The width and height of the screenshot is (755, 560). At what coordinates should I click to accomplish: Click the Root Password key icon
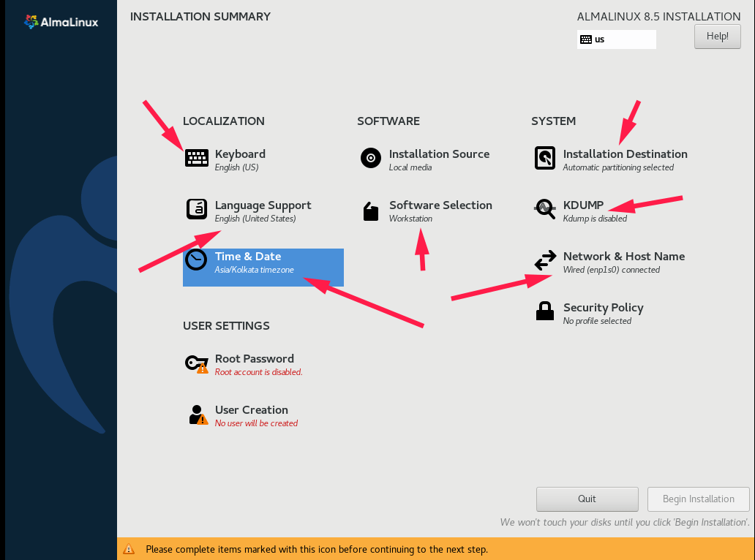(196, 363)
